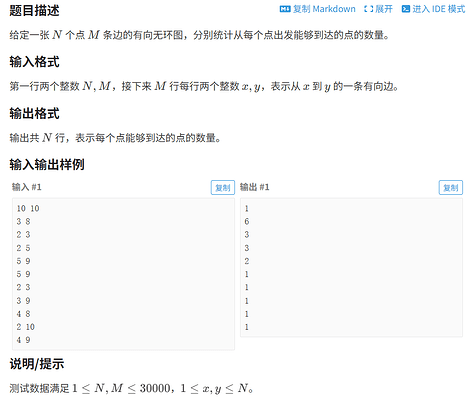Click the value 6 in sample output
The width and height of the screenshot is (471, 400).
(x=247, y=221)
